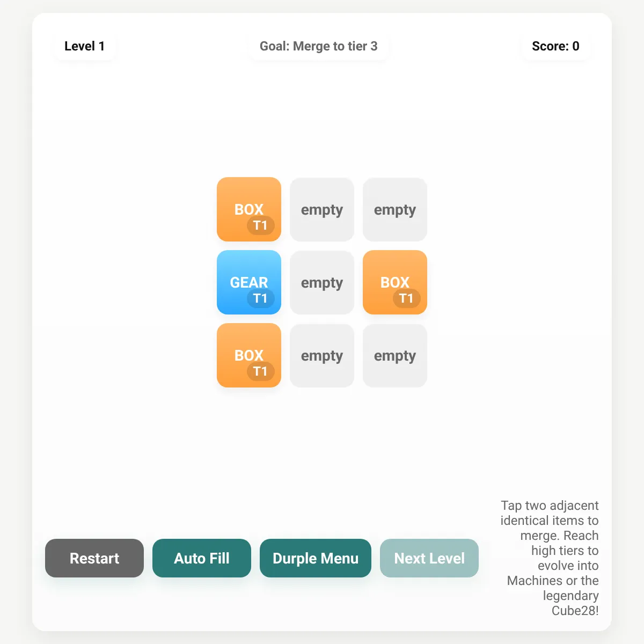
Task: Click the Level 1 indicator
Action: click(x=85, y=46)
